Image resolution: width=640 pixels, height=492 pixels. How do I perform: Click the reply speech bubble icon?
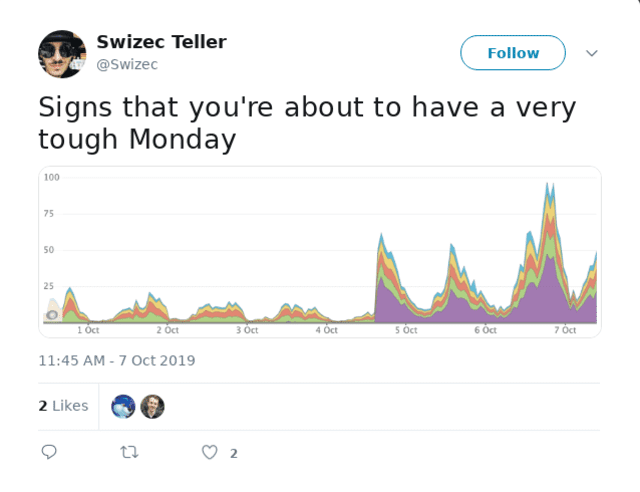(49, 453)
